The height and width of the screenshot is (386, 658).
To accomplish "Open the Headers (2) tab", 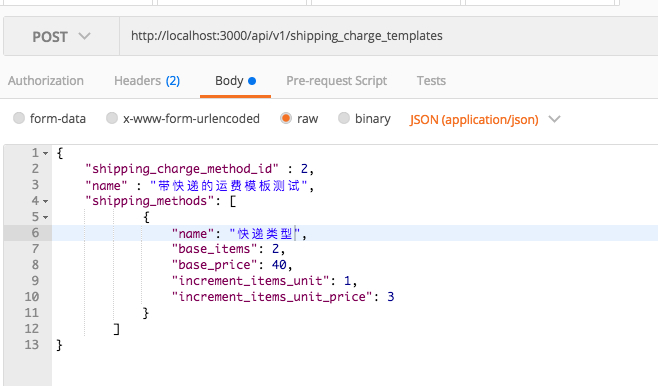I will [x=147, y=81].
